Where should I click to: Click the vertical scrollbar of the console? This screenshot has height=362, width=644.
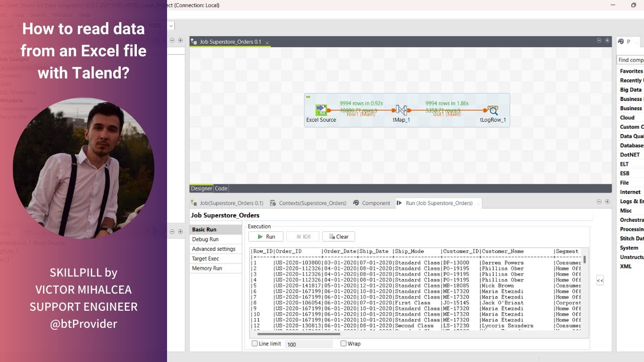[585, 259]
